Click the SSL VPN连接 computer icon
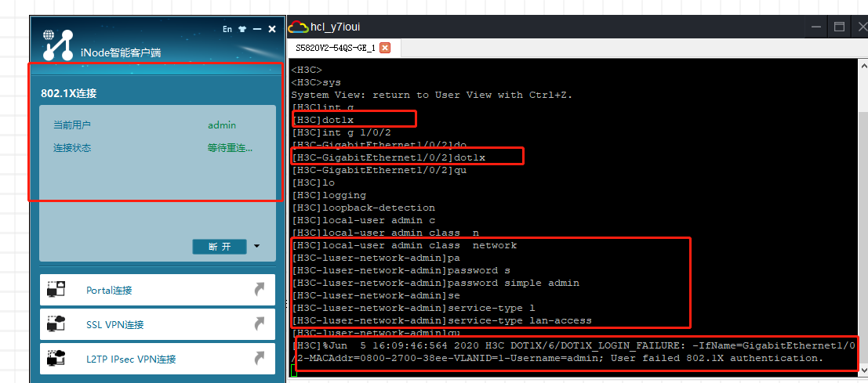The image size is (868, 383). [x=56, y=323]
